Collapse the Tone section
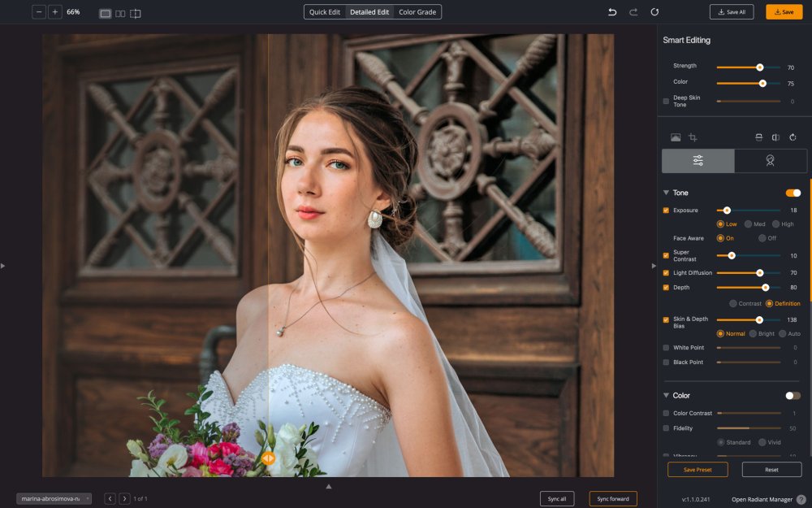This screenshot has width=812, height=508. [x=666, y=193]
